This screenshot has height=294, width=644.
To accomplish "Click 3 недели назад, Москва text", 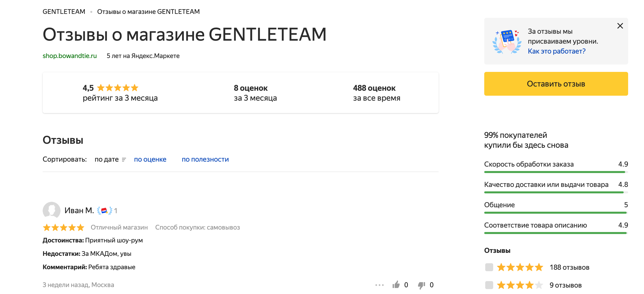I will [x=78, y=285].
